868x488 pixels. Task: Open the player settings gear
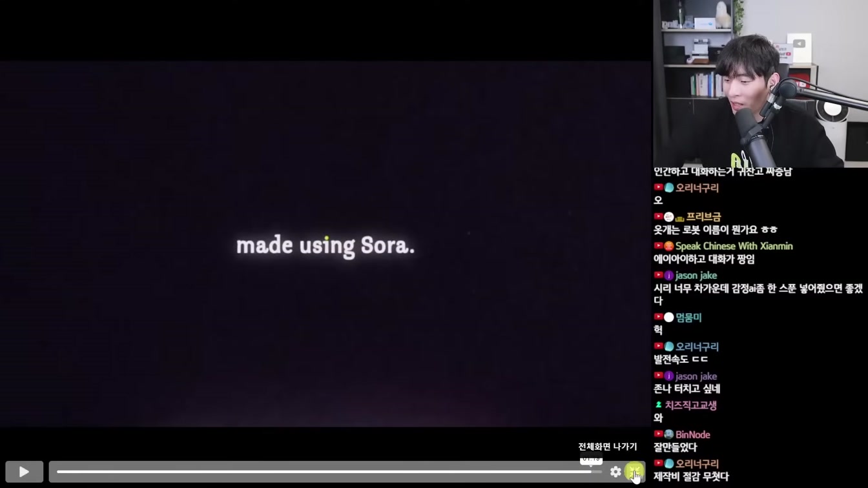[x=615, y=472]
